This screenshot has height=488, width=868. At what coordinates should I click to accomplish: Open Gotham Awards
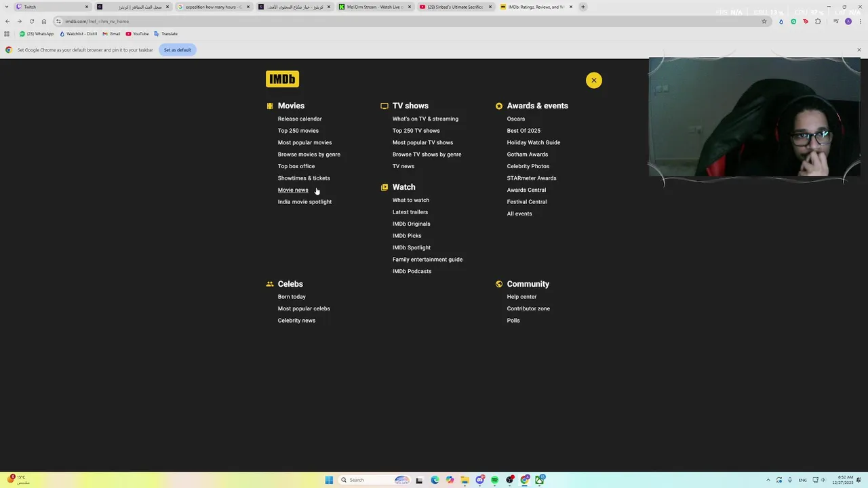(527, 155)
